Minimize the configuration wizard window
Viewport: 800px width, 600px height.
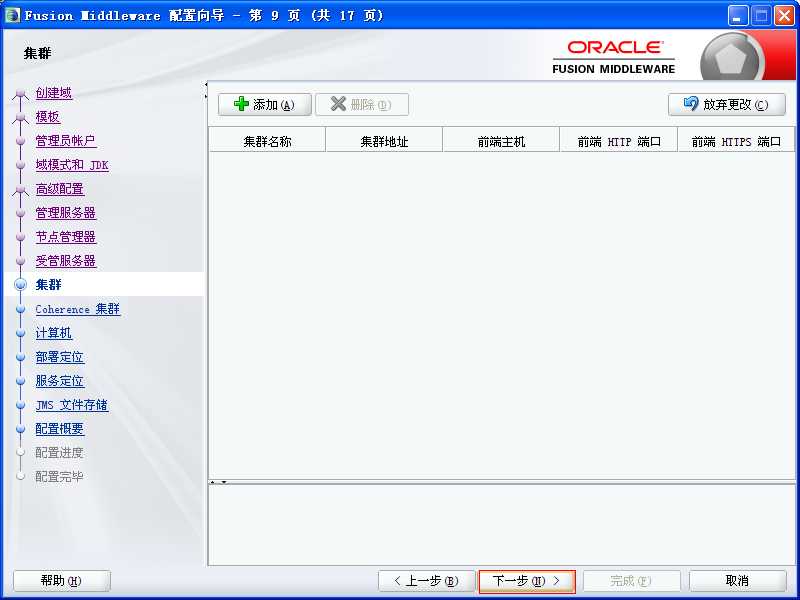pos(737,16)
